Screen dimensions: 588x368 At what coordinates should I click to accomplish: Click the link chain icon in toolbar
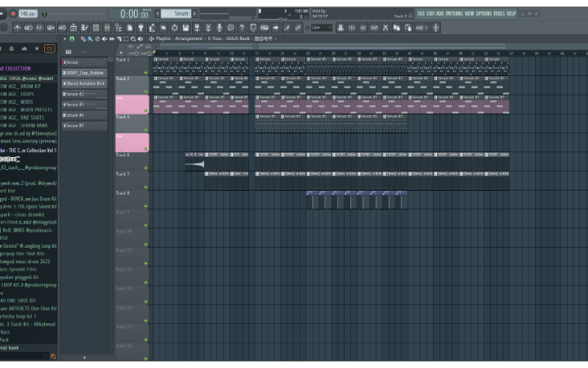[x=298, y=28]
